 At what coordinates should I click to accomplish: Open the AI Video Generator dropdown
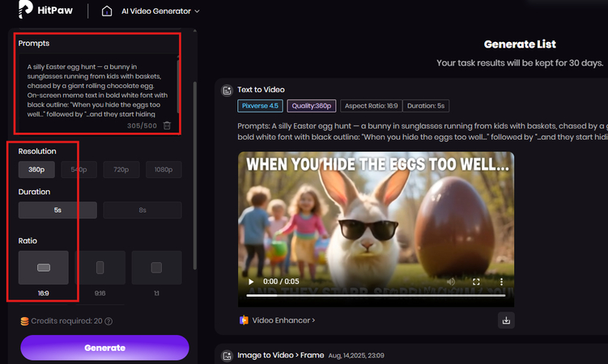pyautogui.click(x=160, y=11)
